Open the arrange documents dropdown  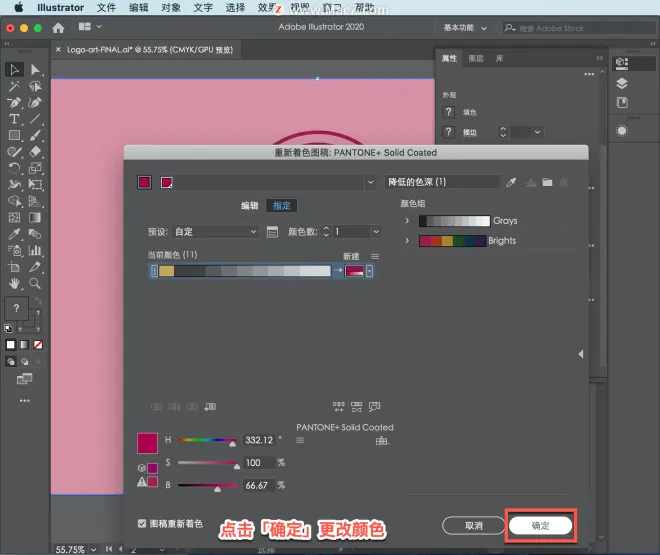tap(90, 27)
